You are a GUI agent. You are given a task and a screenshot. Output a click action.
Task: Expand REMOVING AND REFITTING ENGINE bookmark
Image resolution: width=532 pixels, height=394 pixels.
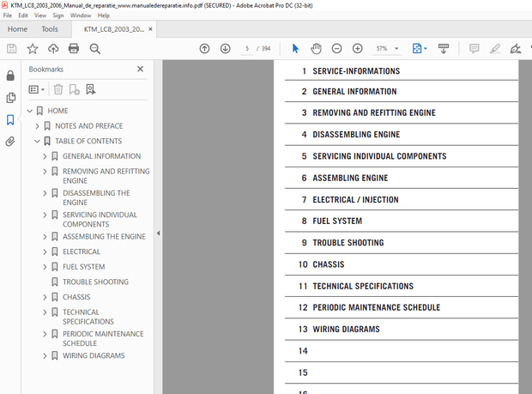(x=45, y=172)
